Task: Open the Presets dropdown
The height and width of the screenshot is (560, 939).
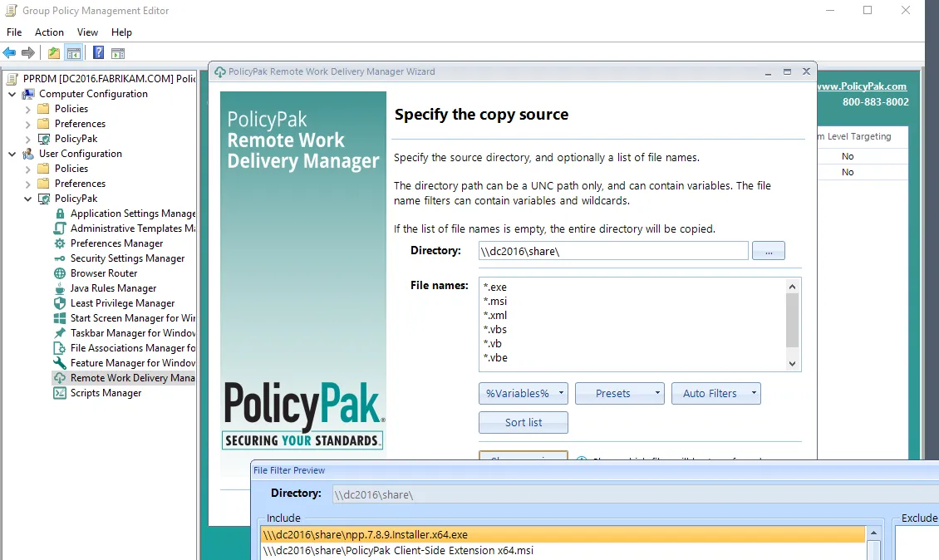Action: point(620,394)
